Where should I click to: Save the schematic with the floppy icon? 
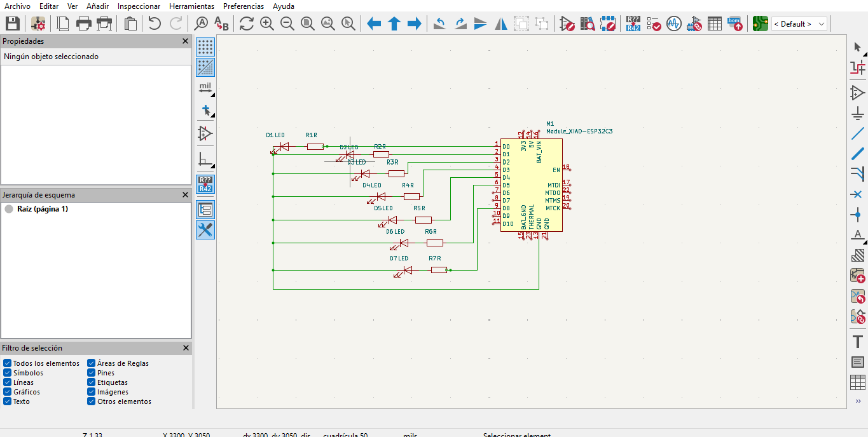(x=13, y=24)
